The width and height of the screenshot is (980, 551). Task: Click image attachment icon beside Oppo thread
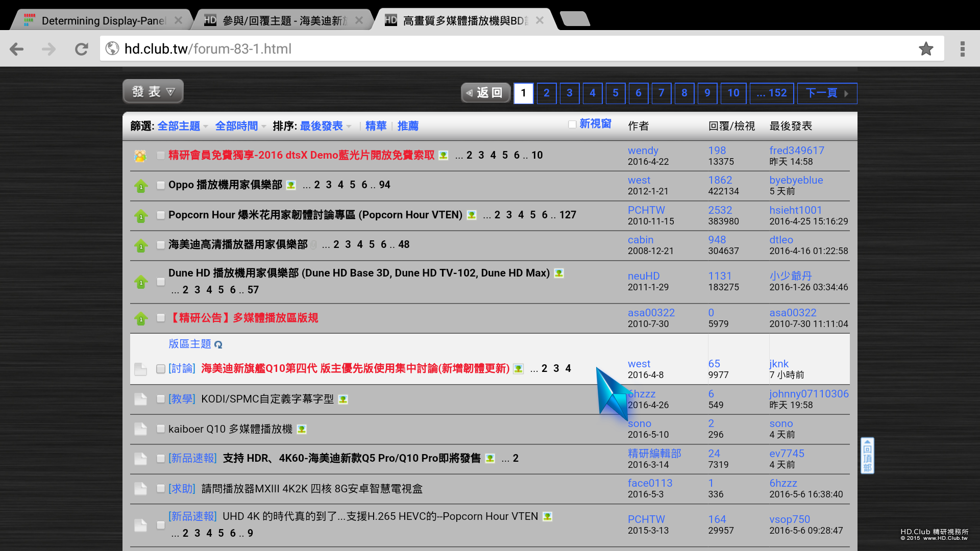291,185
